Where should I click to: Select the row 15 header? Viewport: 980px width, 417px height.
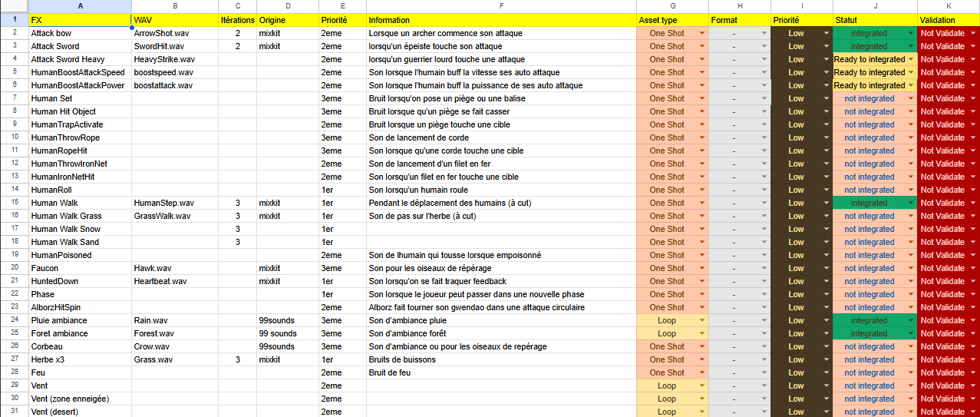[x=14, y=203]
